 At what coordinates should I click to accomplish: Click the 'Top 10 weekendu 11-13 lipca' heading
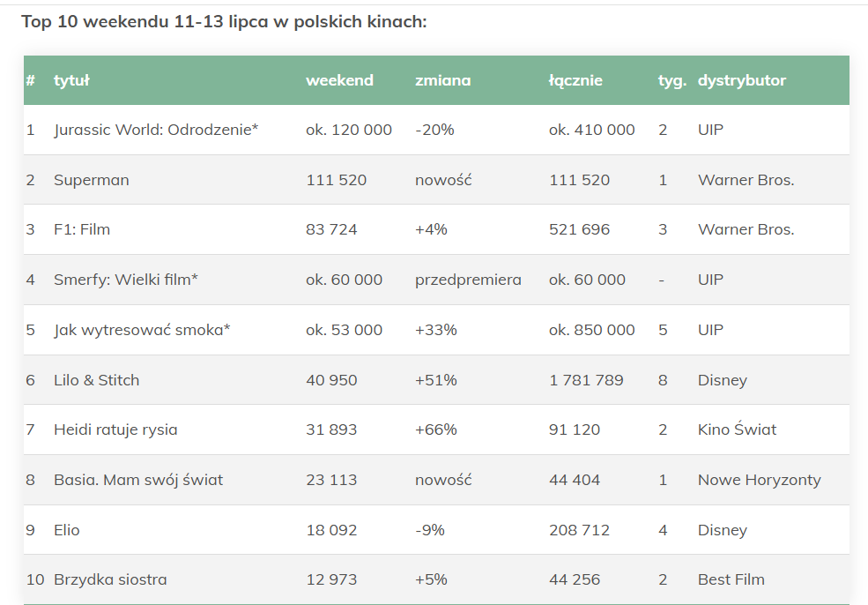click(x=224, y=21)
